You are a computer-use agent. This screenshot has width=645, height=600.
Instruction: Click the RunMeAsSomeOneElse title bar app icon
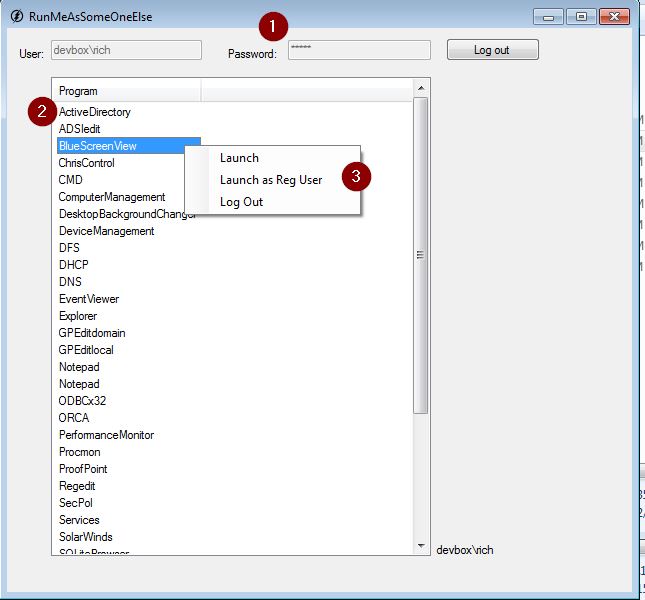pos(17,16)
